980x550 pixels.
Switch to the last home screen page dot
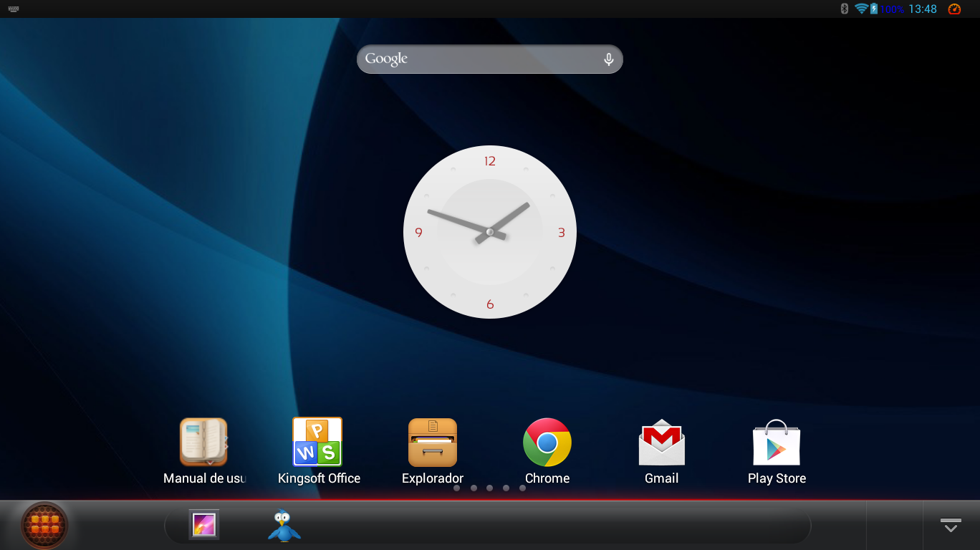point(522,488)
